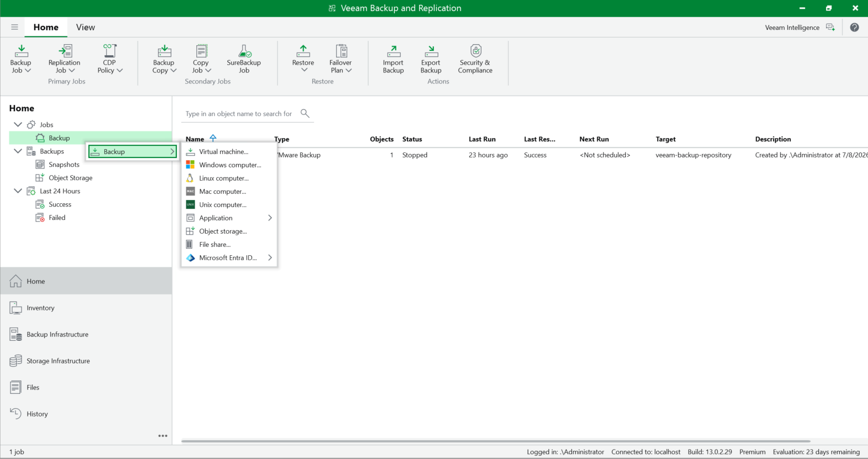Open the Storage Infrastructure view
Image resolution: width=868 pixels, height=459 pixels.
(x=86, y=361)
